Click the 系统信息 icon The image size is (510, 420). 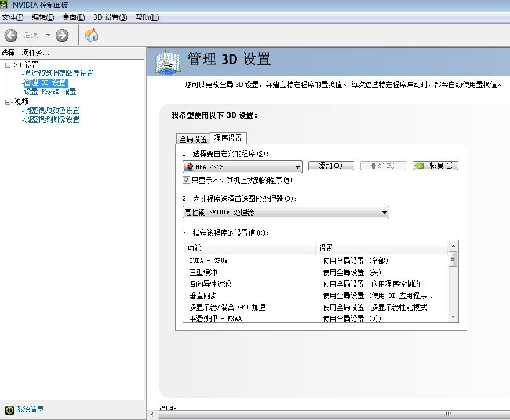click(9, 410)
